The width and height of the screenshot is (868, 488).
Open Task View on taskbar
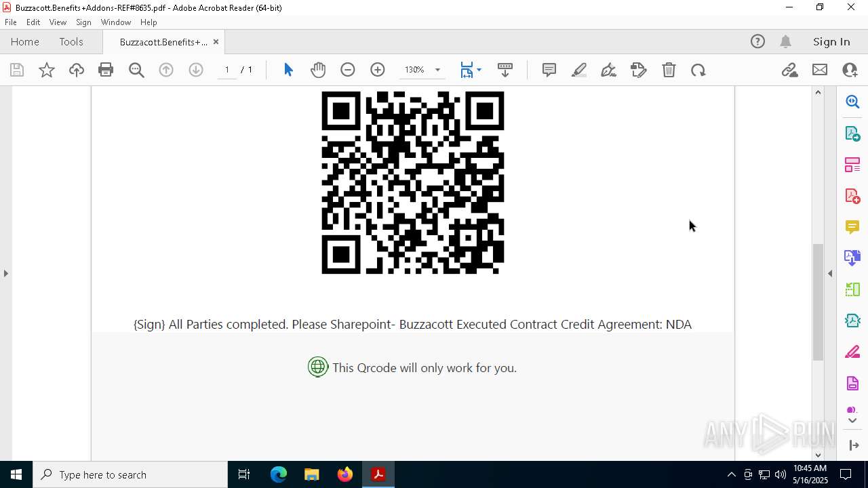[x=244, y=474]
